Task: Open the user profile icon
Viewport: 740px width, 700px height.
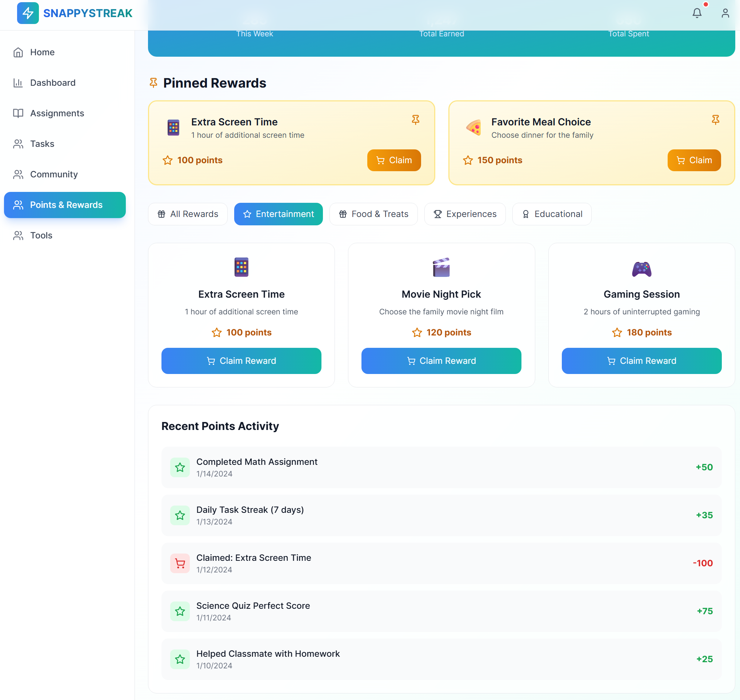Action: coord(725,13)
